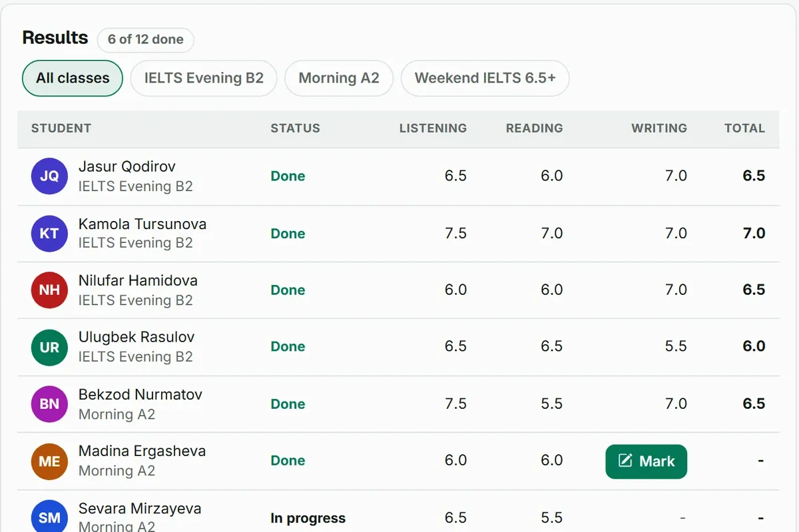Click the WRITING column header

[659, 129]
